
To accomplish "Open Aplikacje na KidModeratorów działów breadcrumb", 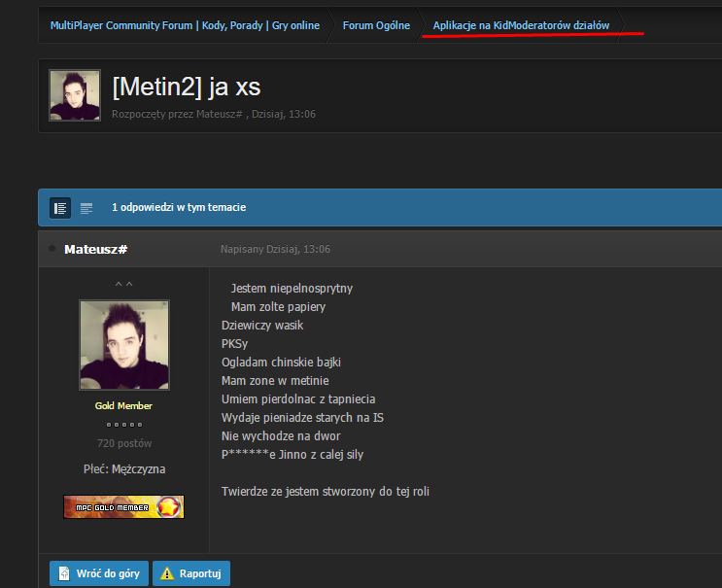I will coord(521,25).
